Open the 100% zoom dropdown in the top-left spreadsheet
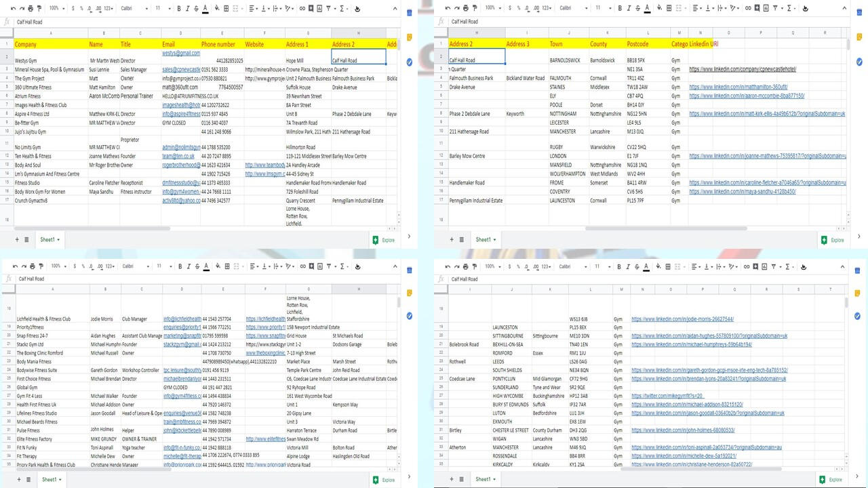This screenshot has width=868, height=488. (56, 9)
